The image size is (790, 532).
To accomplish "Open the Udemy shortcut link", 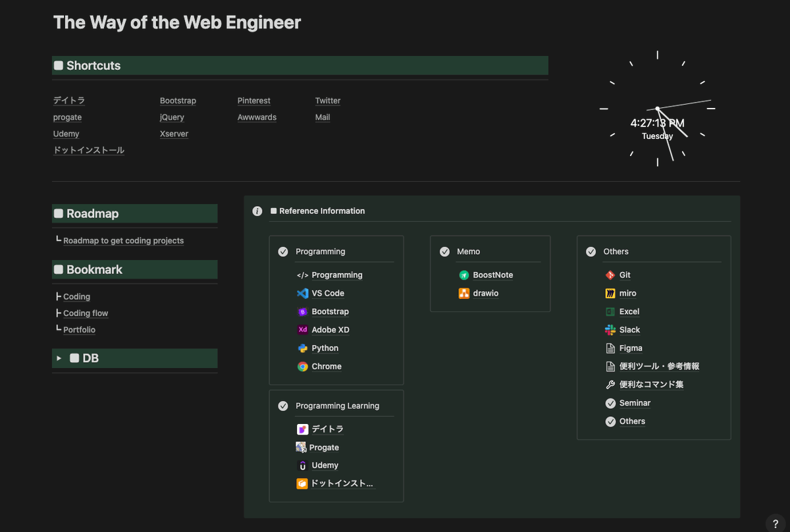I will (x=66, y=134).
